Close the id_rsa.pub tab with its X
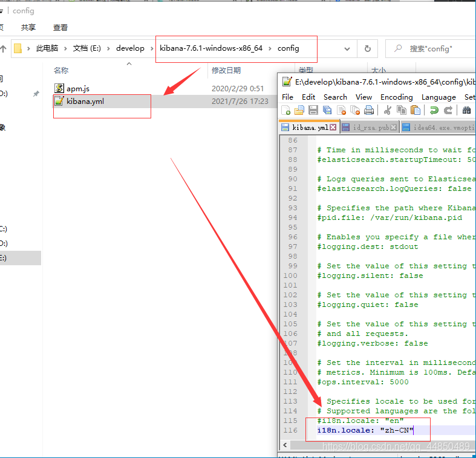476x458 pixels. [393, 127]
